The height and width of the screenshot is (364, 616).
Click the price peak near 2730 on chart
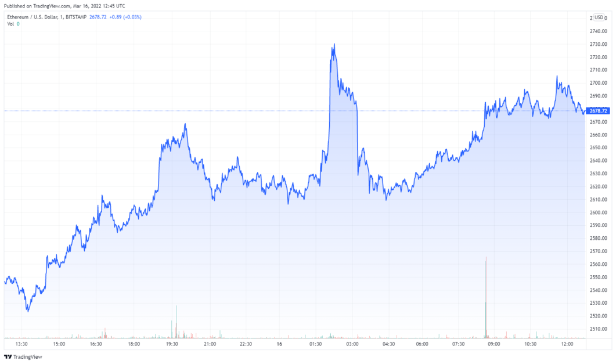(x=334, y=45)
